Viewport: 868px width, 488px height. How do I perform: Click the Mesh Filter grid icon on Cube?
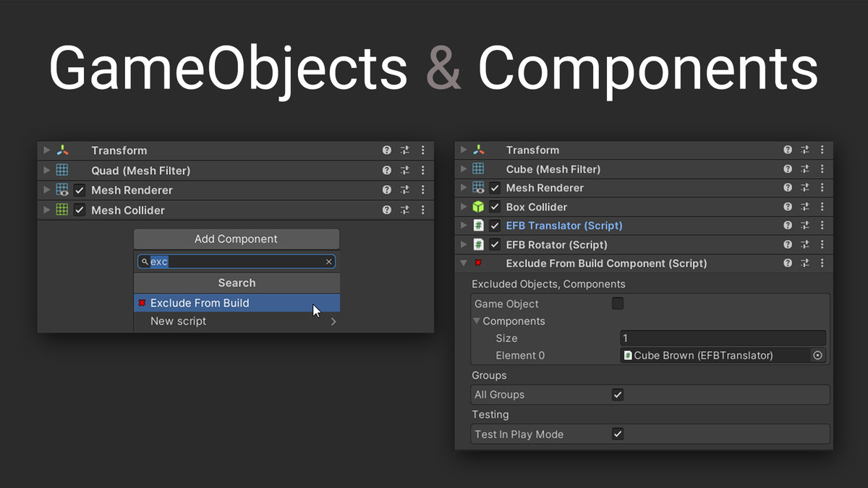point(479,168)
